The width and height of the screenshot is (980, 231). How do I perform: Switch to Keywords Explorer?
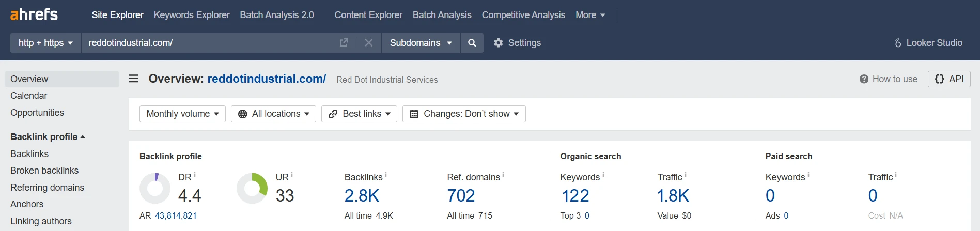(x=192, y=15)
